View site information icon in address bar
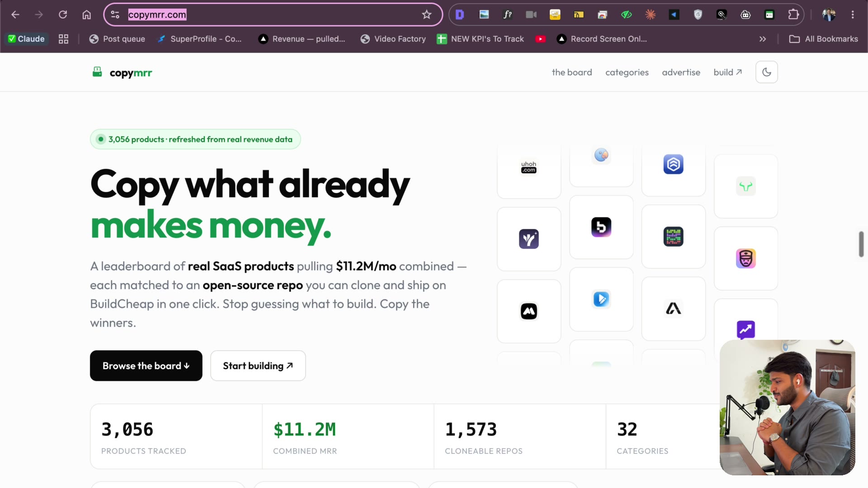 tap(115, 14)
